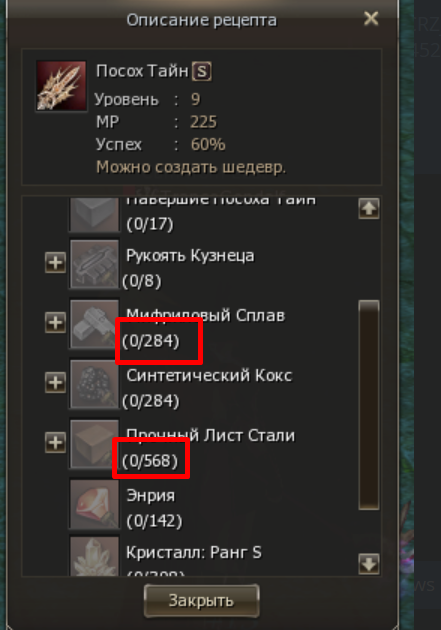Select the Синтетический Кокс text label

coord(209,375)
